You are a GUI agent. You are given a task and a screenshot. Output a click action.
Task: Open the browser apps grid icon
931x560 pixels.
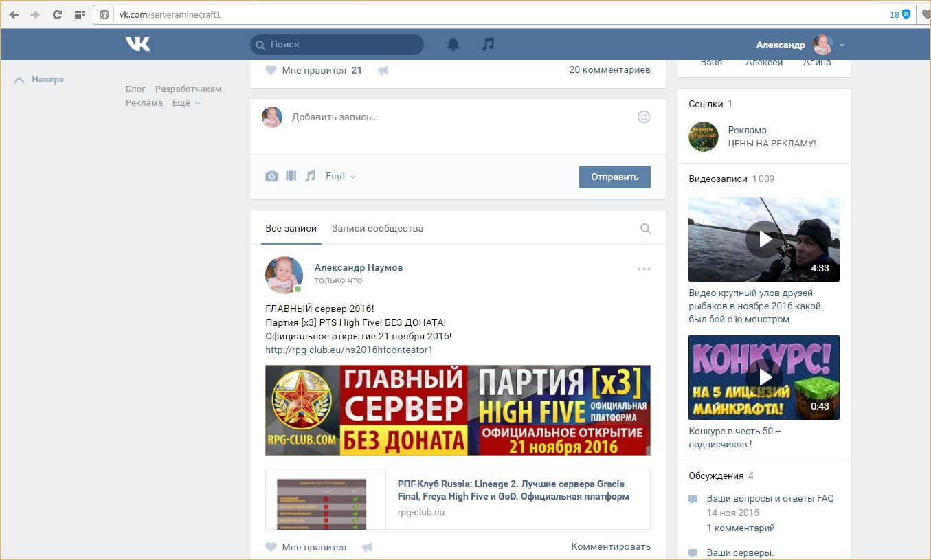pyautogui.click(x=79, y=14)
